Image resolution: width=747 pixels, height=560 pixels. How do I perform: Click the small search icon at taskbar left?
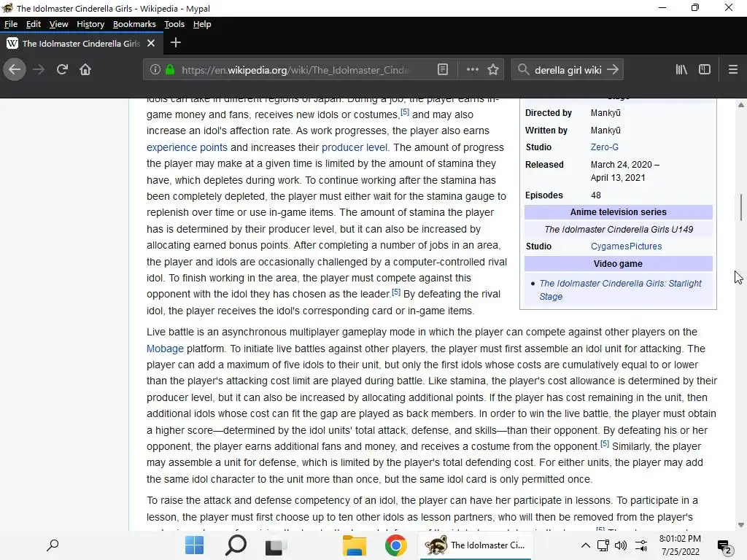(x=53, y=545)
